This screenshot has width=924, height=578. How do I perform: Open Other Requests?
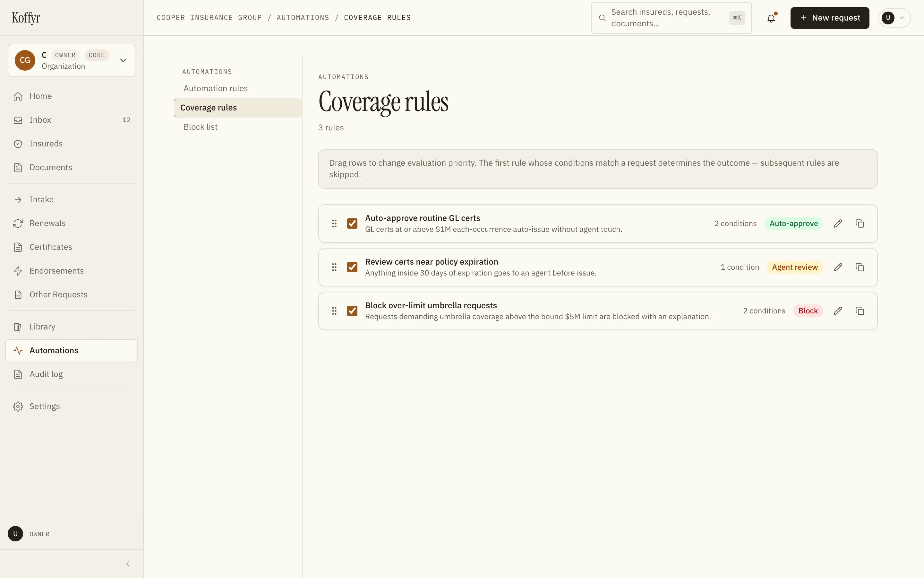(72, 294)
